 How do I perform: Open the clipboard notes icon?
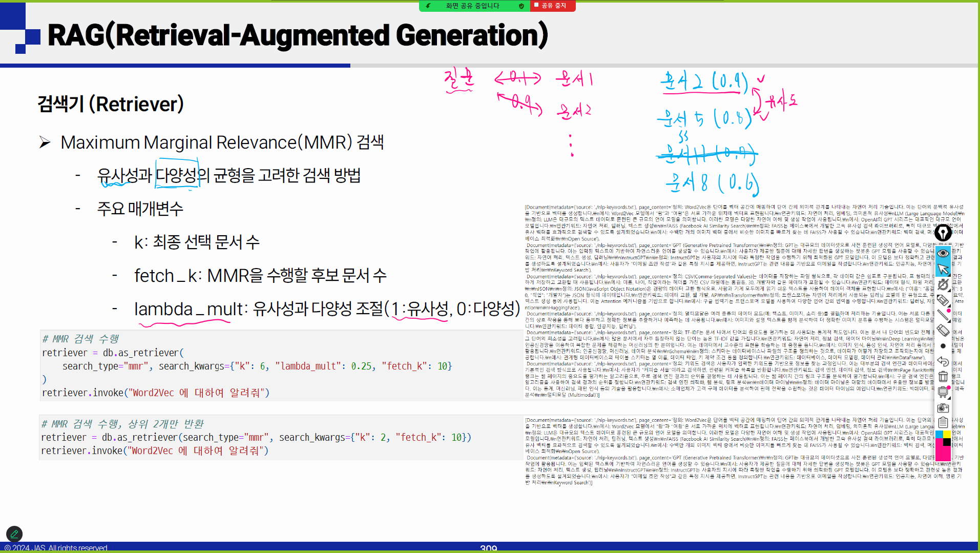pyautogui.click(x=943, y=423)
